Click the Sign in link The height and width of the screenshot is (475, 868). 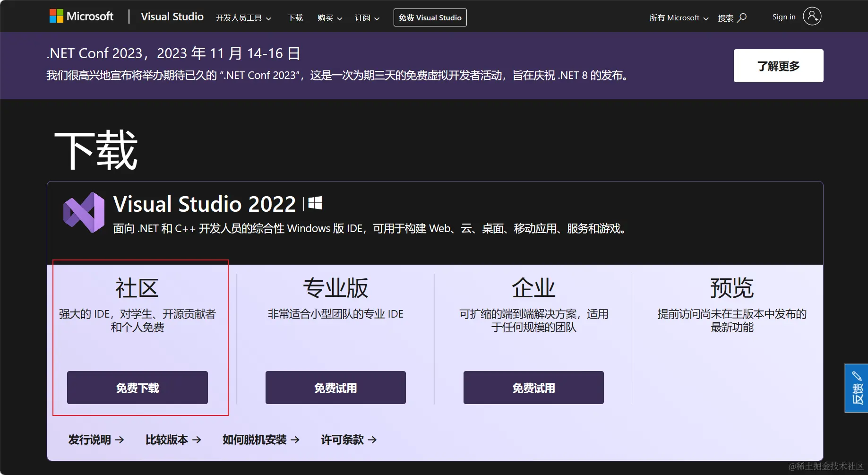(x=784, y=17)
